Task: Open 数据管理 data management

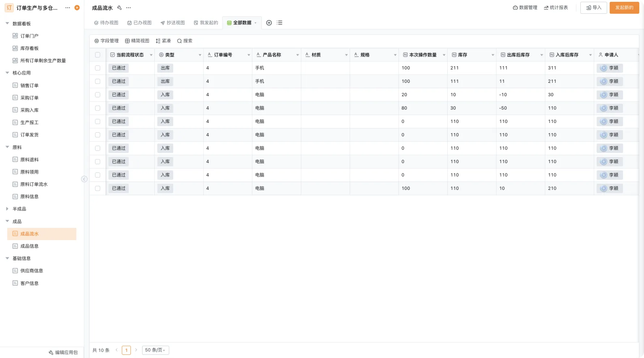Action: pyautogui.click(x=525, y=8)
